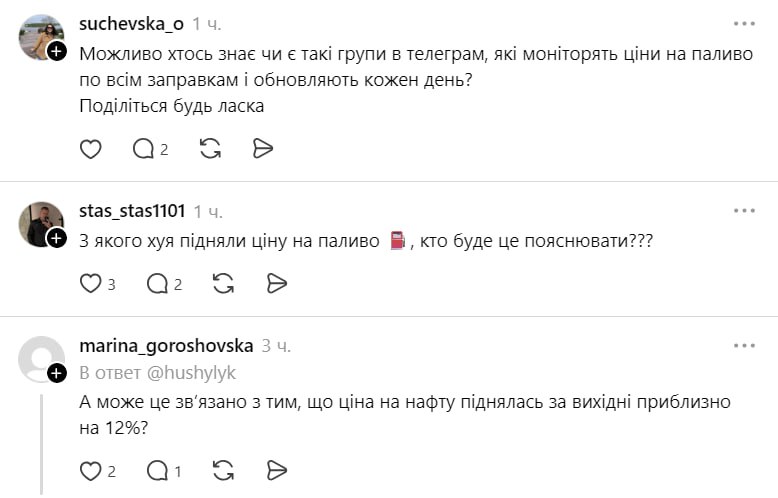Open more options for stas_stas1101's post
The width and height of the screenshot is (778, 498).
(744, 211)
